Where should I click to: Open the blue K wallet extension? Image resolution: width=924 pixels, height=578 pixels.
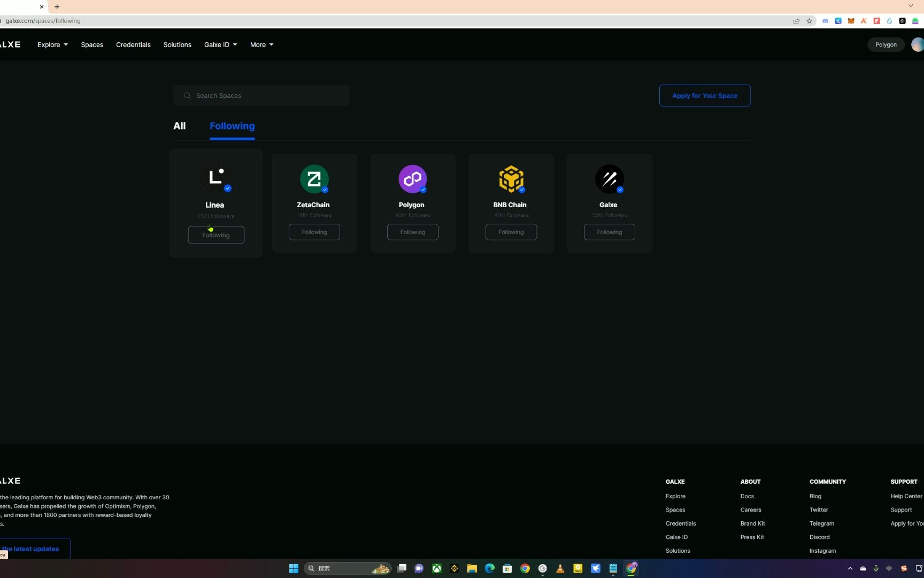tap(838, 21)
